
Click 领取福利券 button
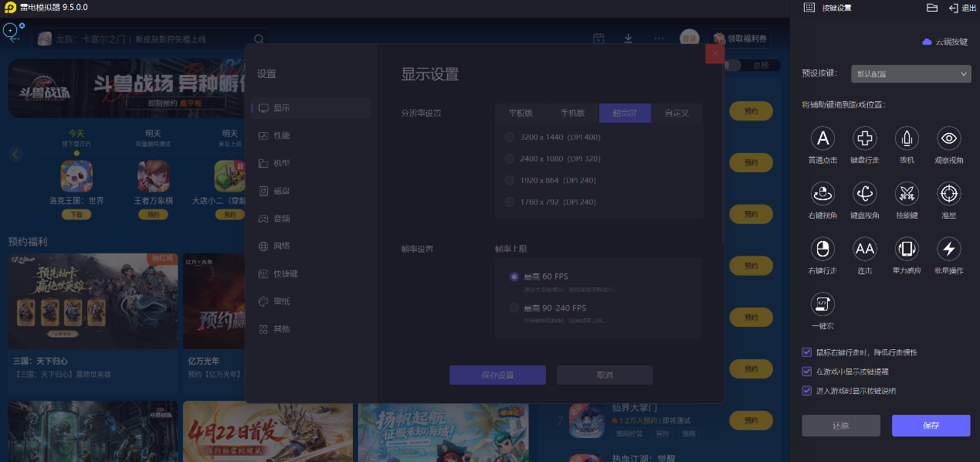coord(740,39)
